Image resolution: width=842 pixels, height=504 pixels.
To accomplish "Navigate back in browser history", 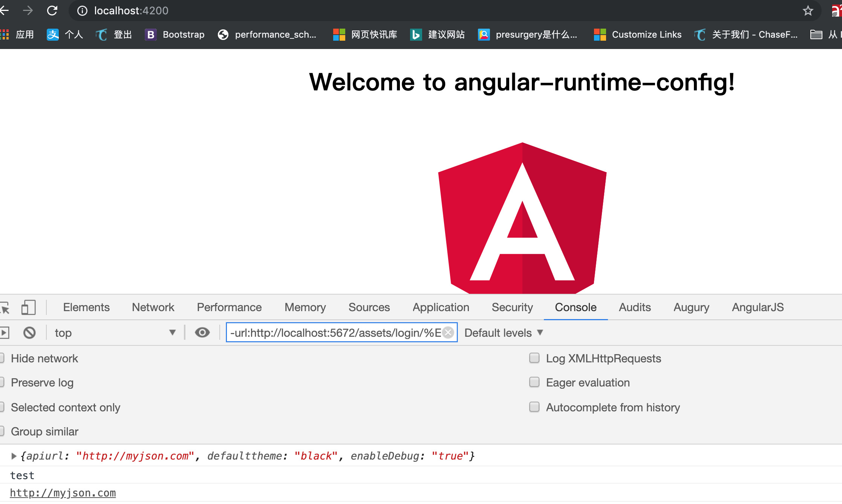I will [5, 11].
